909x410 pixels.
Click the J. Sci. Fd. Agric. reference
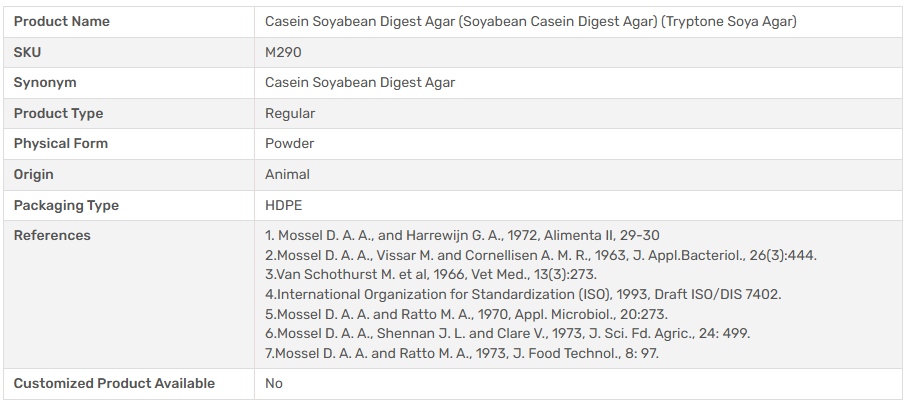(507, 333)
